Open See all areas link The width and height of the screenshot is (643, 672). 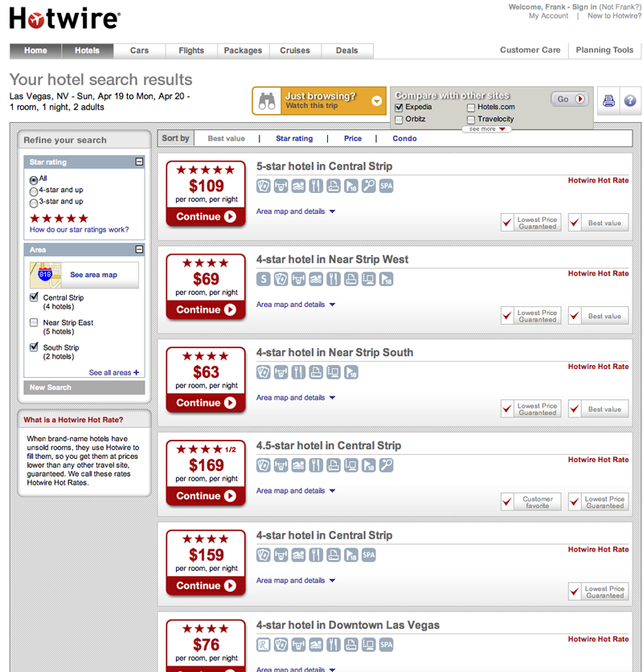[x=114, y=373]
